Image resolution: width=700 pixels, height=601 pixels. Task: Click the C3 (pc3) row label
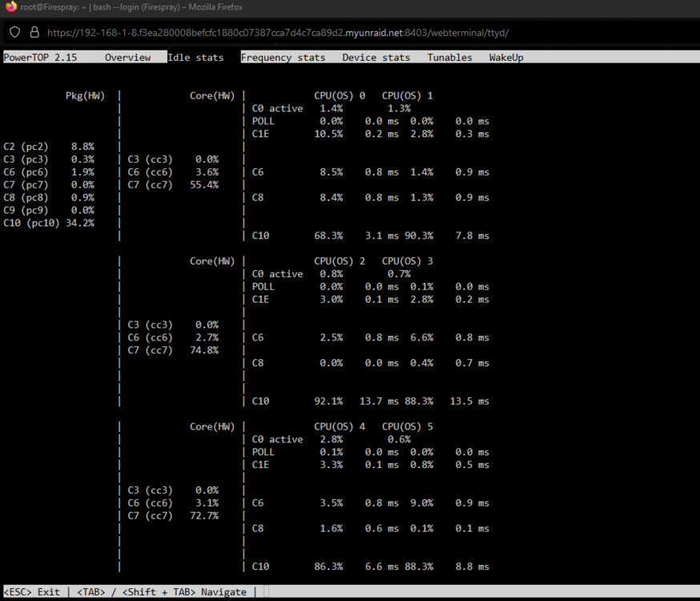(26, 159)
